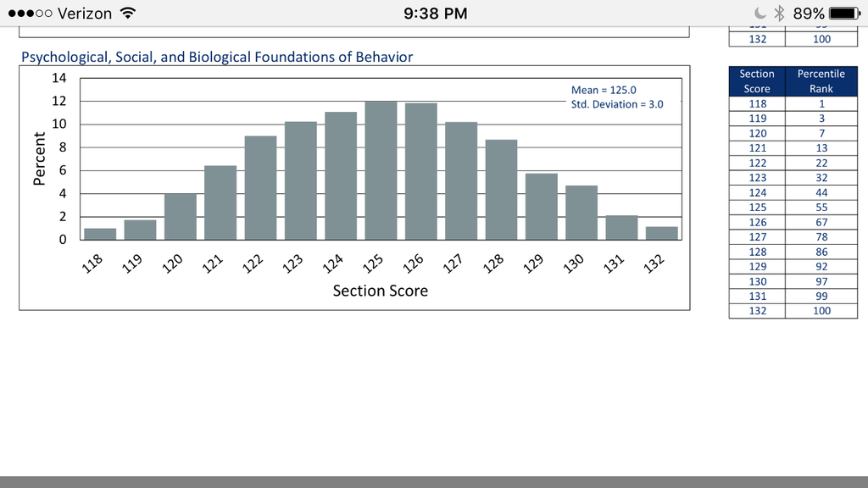Tap the Mean = 125.0 legend text
The width and height of the screenshot is (868, 488).
(x=604, y=90)
